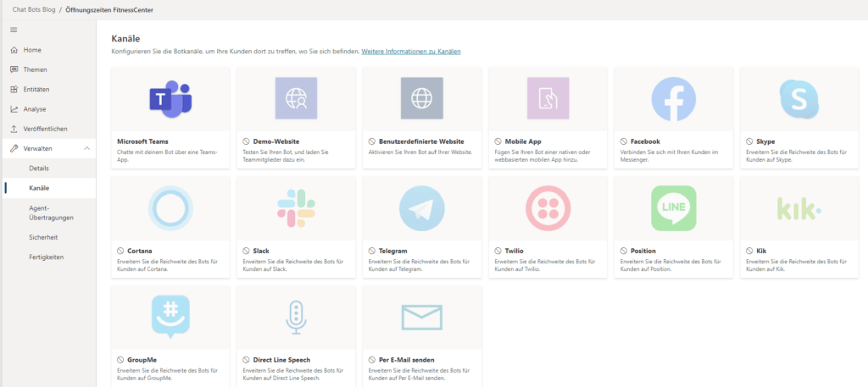Select the Telegram paper plane icon
The height and width of the screenshot is (387, 868).
click(x=422, y=207)
